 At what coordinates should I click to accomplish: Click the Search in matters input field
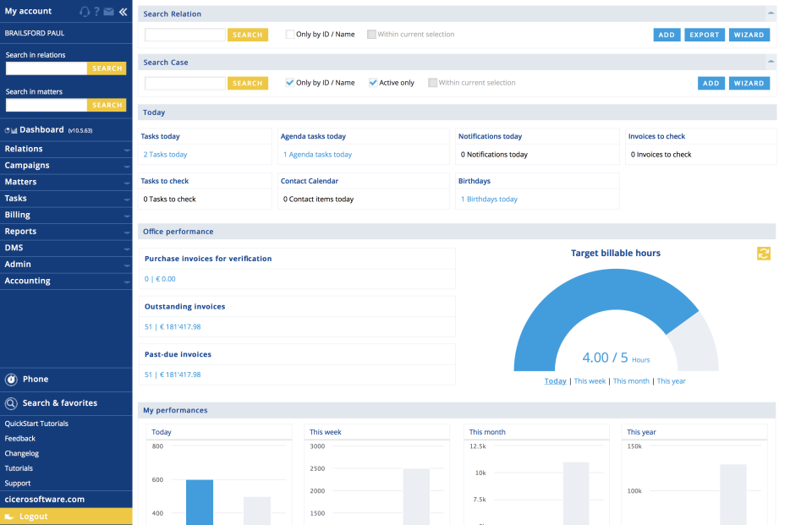pyautogui.click(x=47, y=106)
